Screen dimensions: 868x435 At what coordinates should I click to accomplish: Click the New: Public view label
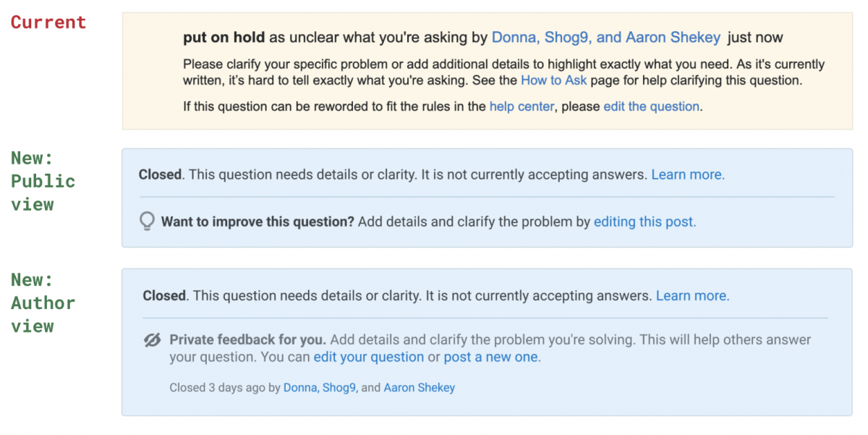point(43,181)
